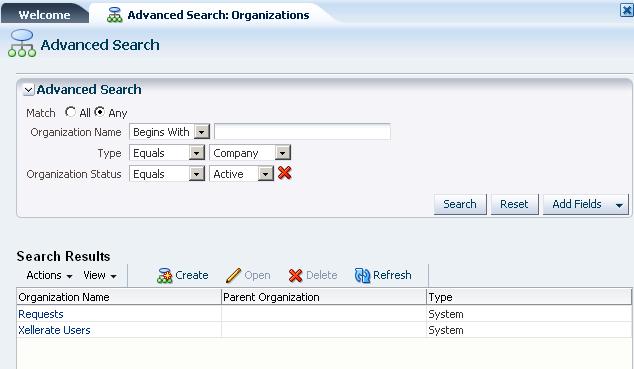Close the tab using the top-right X icon

[627, 10]
